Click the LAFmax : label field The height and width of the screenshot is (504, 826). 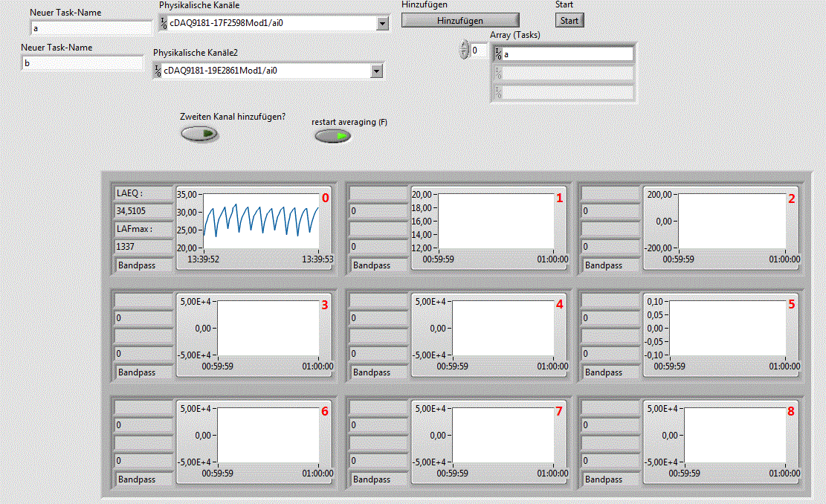pos(143,229)
